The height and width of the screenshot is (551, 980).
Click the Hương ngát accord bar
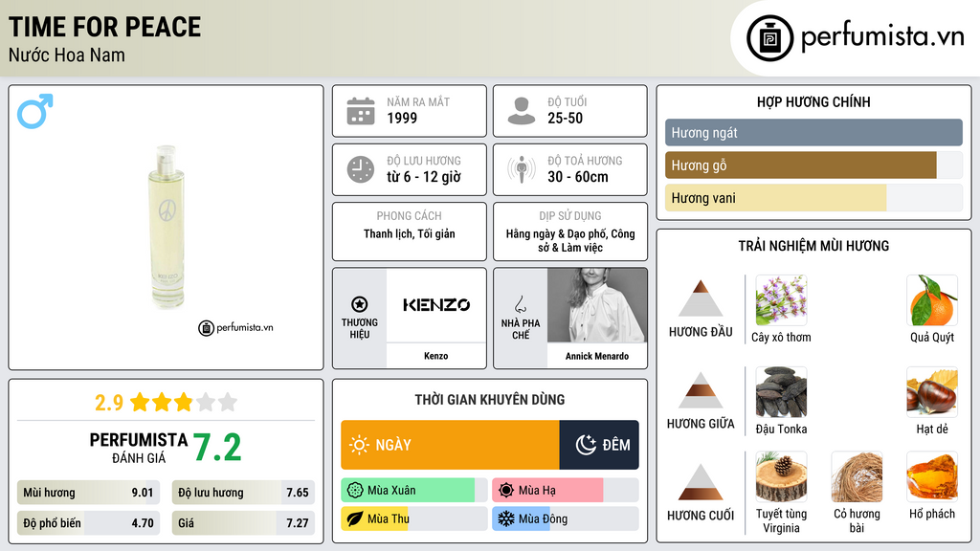(x=813, y=132)
